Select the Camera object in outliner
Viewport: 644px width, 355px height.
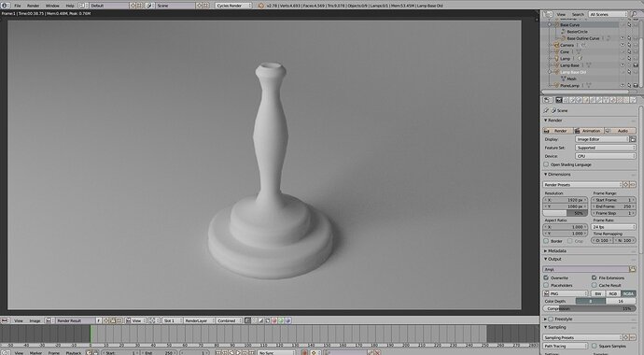tap(567, 45)
